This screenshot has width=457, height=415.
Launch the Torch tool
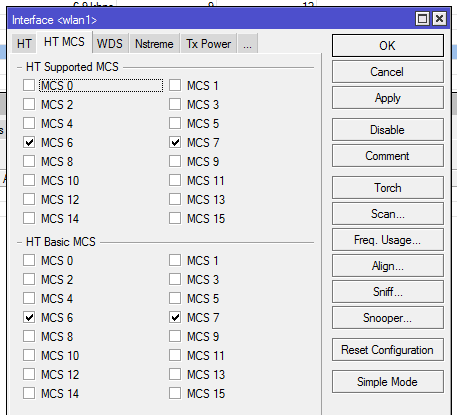(x=388, y=188)
